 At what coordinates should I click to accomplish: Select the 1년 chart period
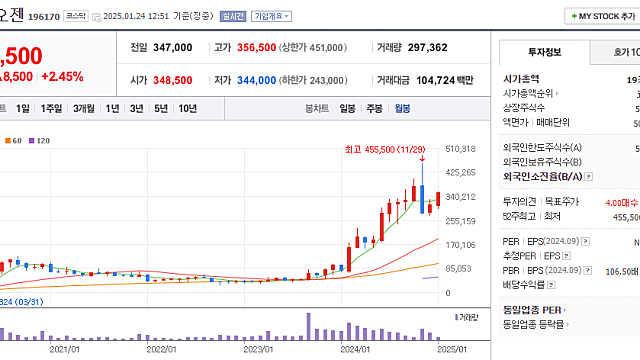[112, 109]
